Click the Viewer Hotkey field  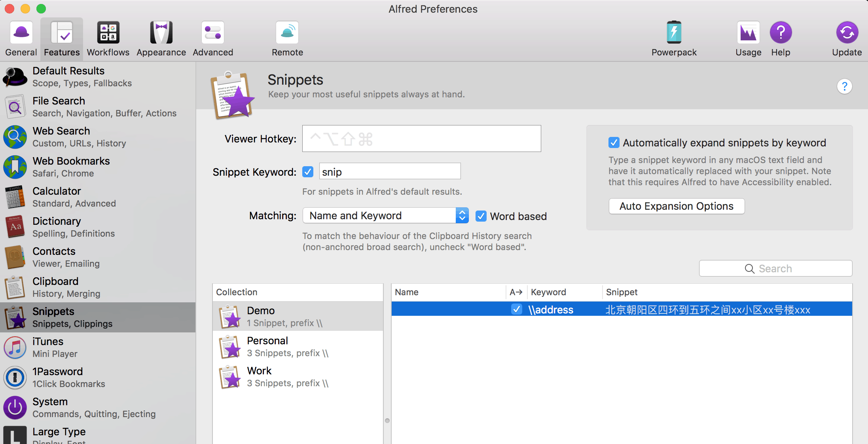pos(421,139)
